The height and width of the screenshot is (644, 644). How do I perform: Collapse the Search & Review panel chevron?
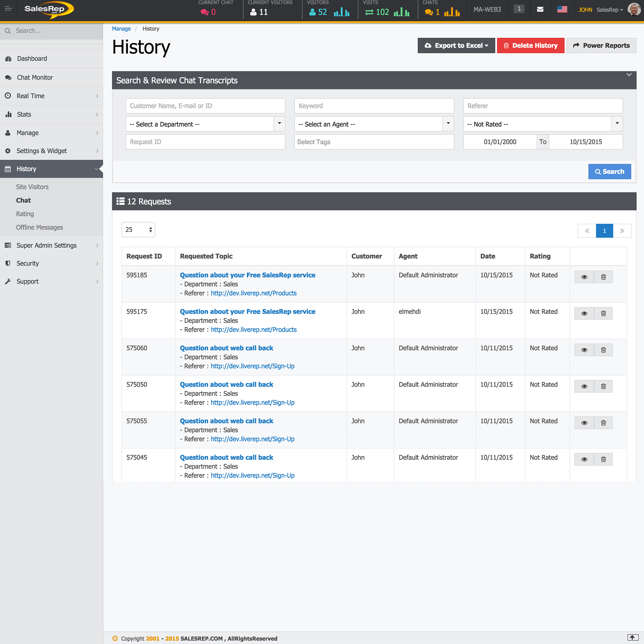pyautogui.click(x=629, y=75)
